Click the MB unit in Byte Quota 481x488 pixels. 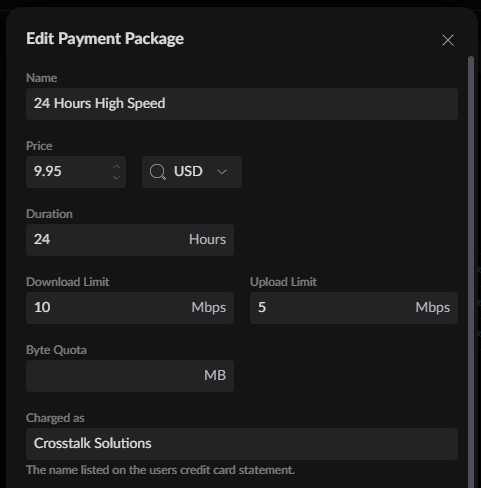(215, 375)
